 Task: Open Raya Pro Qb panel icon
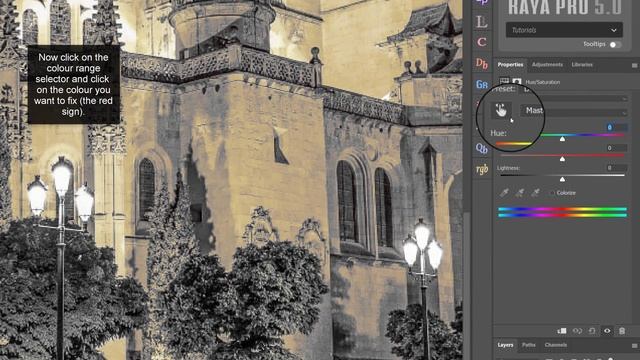point(482,149)
